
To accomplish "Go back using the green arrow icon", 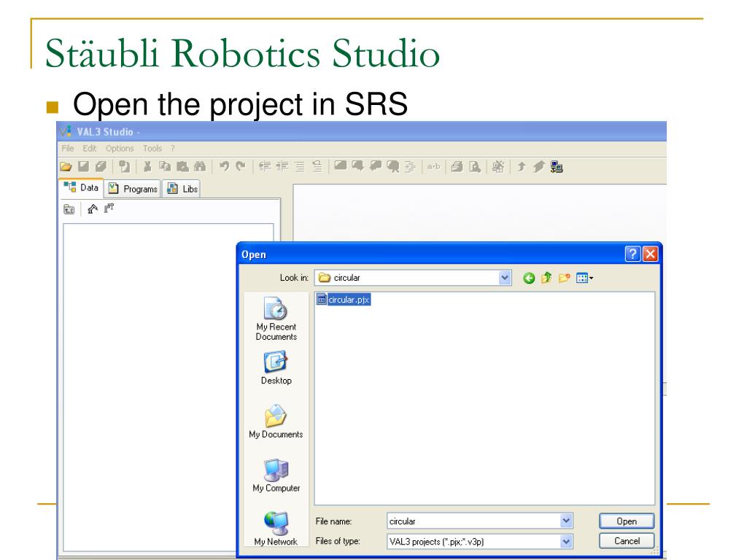I will coord(529,278).
